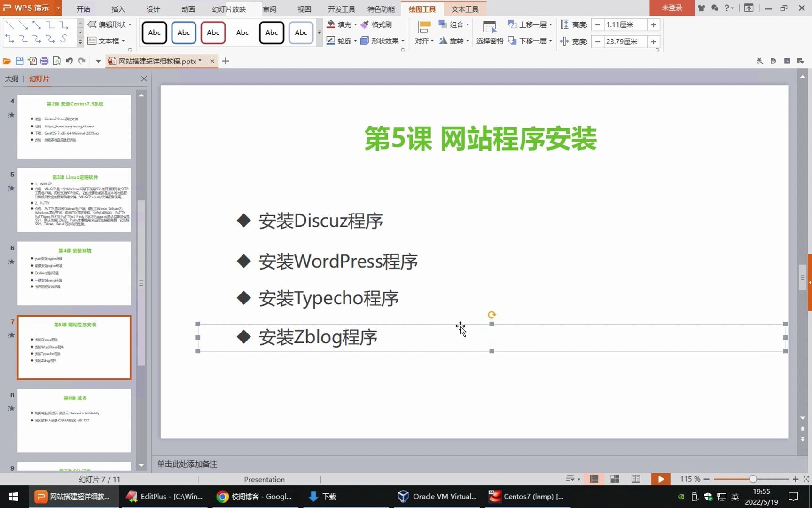Image resolution: width=812 pixels, height=508 pixels.
Task: Expand the shape styles gallery
Action: click(x=320, y=33)
